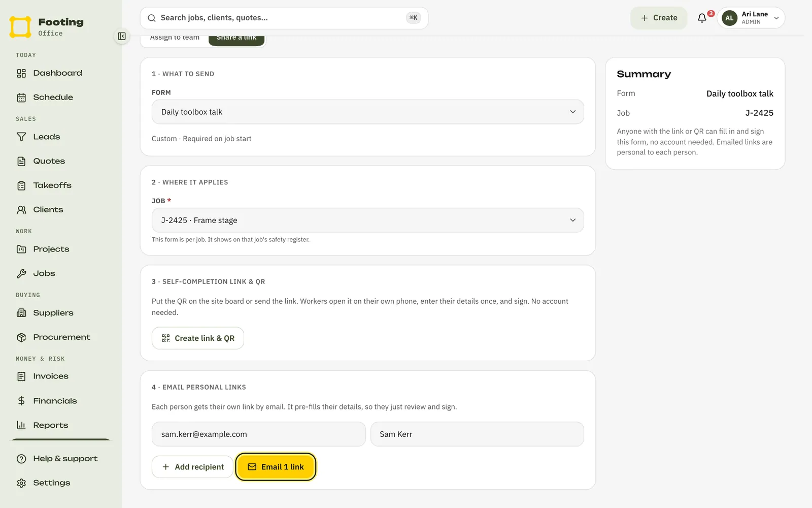The width and height of the screenshot is (812, 508).
Task: Click the Clients people icon
Action: pos(21,210)
